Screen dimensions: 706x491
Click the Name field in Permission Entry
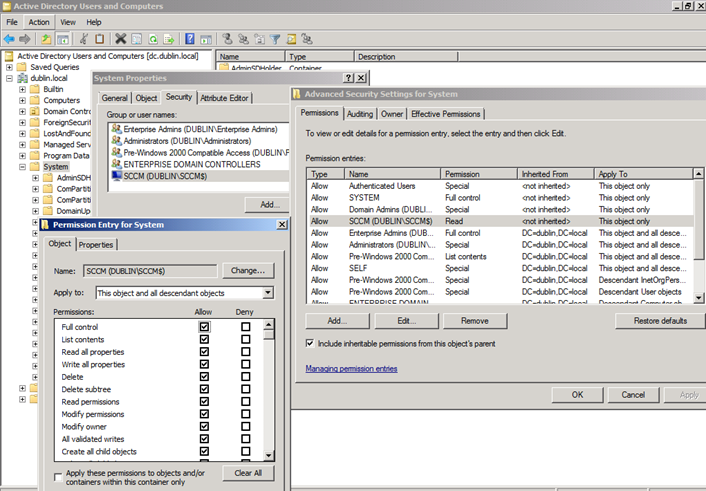(150, 271)
